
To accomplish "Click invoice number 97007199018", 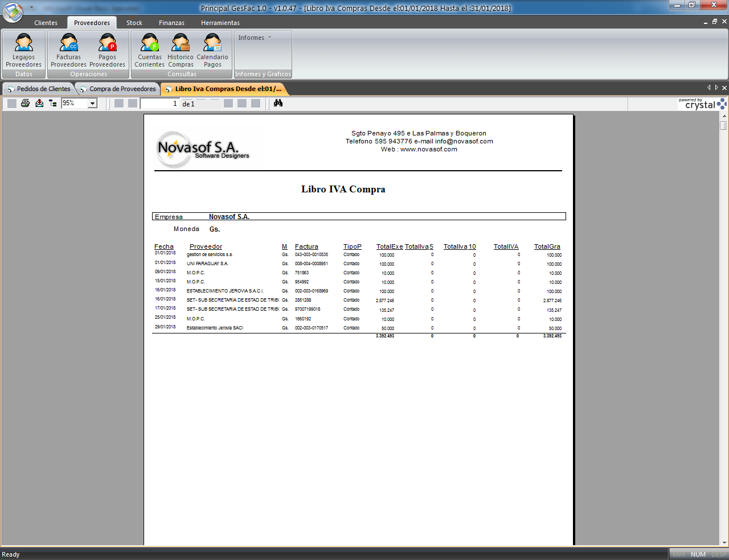I will [x=308, y=309].
